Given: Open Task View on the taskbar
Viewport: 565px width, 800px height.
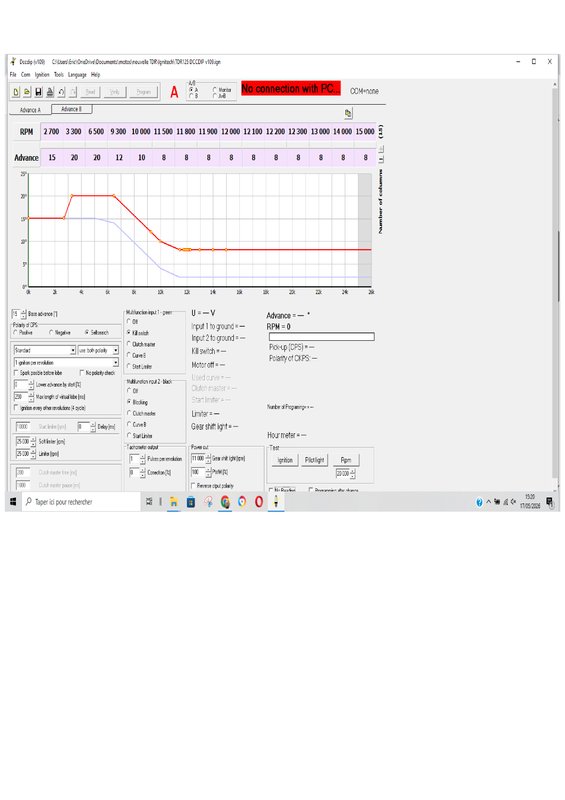Looking at the screenshot, I should [149, 502].
